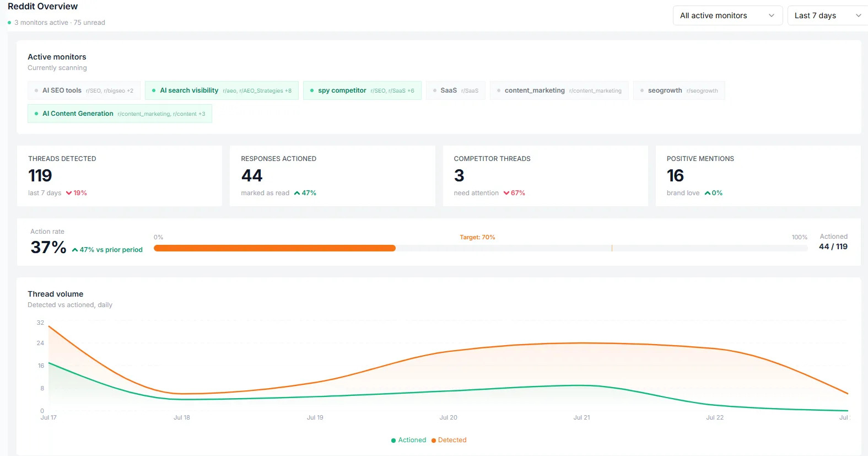Click the orange action rate progress bar
The width and height of the screenshot is (868, 456).
(274, 248)
